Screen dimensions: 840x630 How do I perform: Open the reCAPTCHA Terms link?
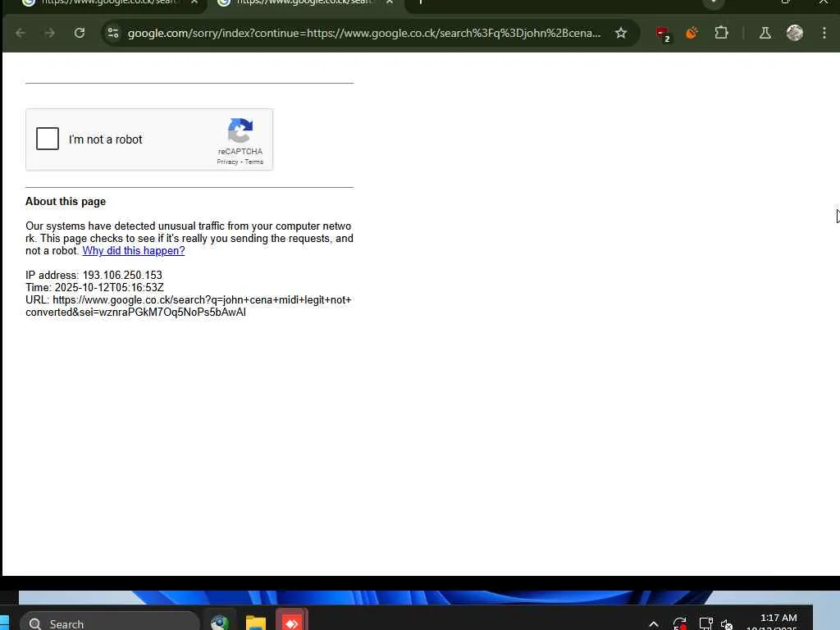[x=254, y=162]
